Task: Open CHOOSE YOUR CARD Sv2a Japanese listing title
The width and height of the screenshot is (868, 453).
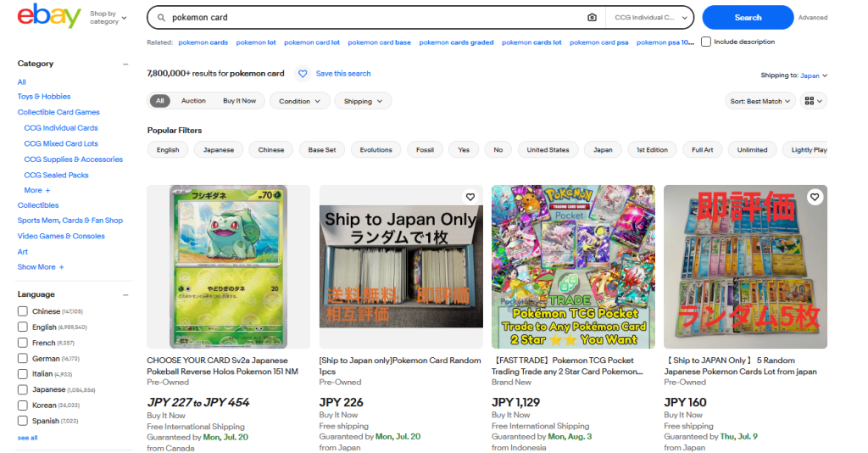Action: [x=223, y=366]
